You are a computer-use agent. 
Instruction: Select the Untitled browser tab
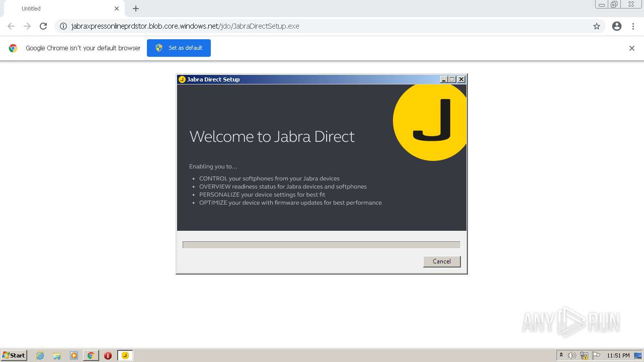coord(63,9)
